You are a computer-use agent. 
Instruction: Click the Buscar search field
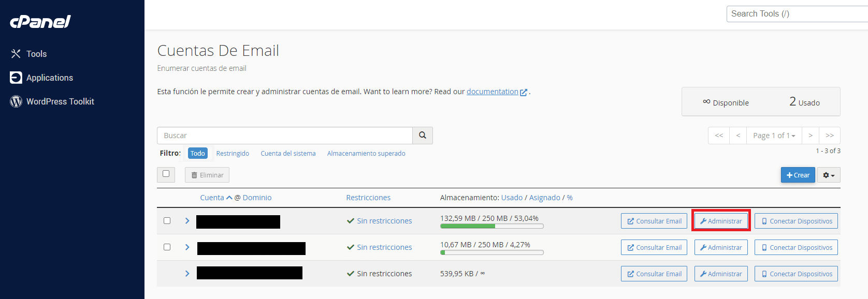pos(285,136)
